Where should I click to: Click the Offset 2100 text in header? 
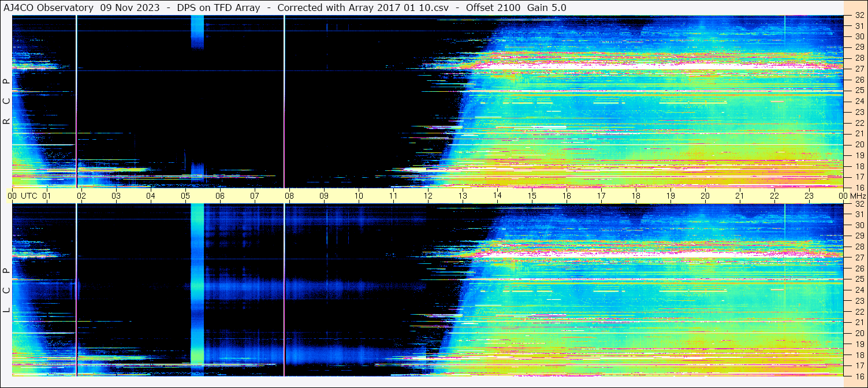(491, 8)
